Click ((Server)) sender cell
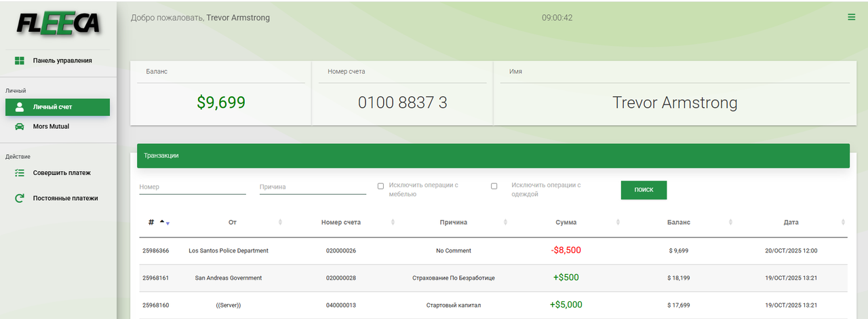The height and width of the screenshot is (319, 868). (229, 305)
